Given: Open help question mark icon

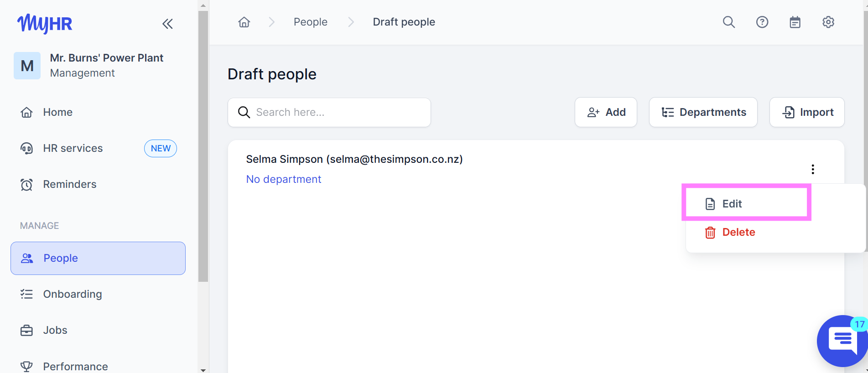Looking at the screenshot, I should (x=762, y=22).
